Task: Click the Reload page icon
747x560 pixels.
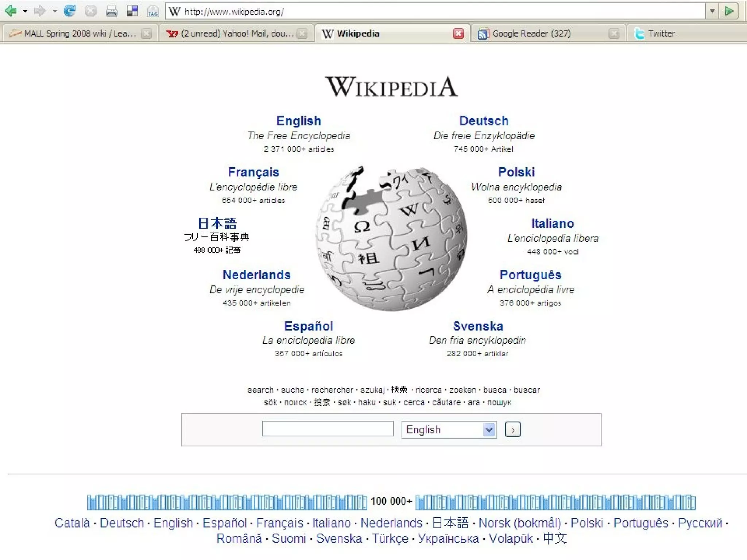Action: pos(69,11)
